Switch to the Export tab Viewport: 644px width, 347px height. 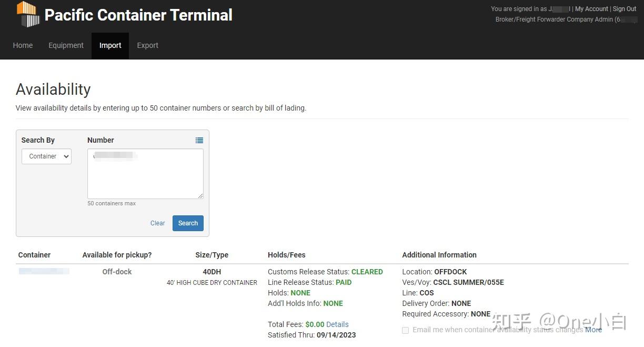coord(147,45)
